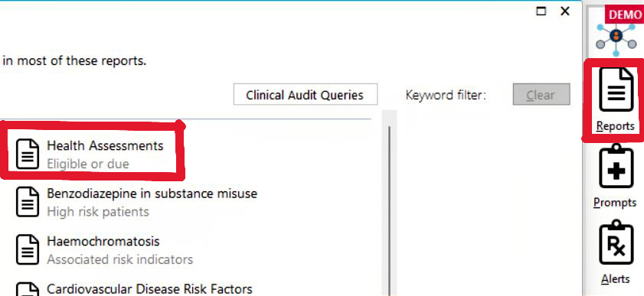Close the reports window
The width and height of the screenshot is (644, 296).
[x=565, y=11]
